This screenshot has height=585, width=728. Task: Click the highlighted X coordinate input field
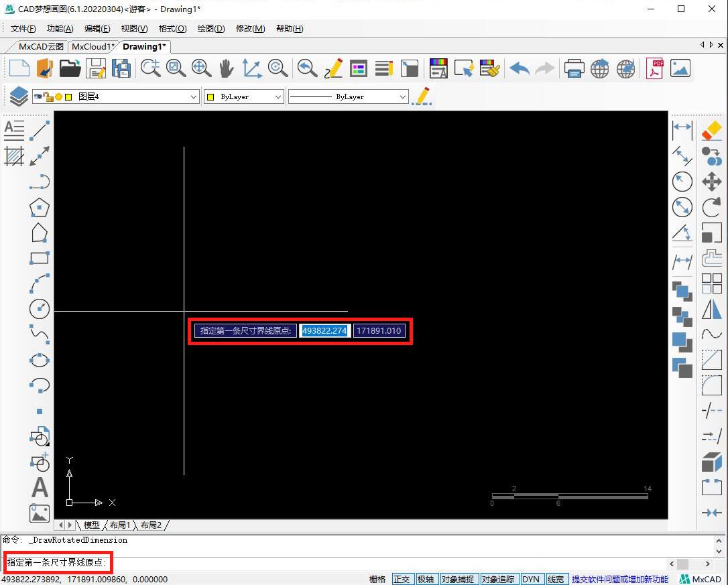(x=325, y=331)
